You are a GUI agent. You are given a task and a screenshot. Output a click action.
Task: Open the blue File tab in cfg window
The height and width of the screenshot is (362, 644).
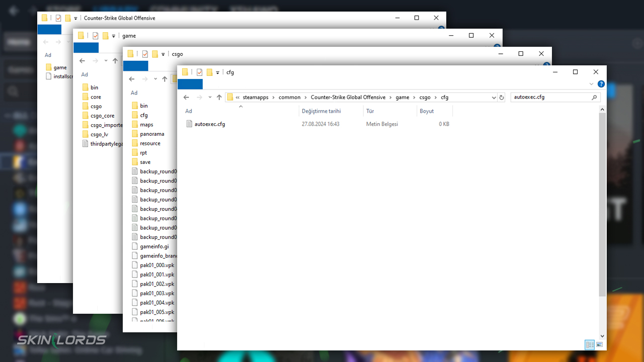coord(190,84)
